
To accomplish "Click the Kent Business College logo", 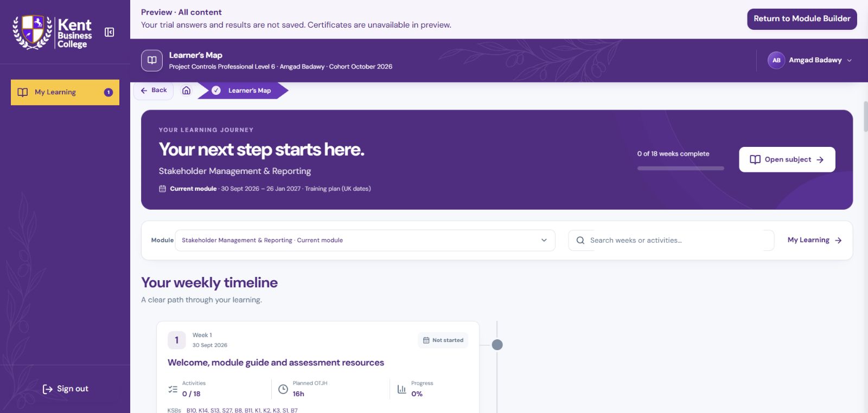I will pos(53,33).
